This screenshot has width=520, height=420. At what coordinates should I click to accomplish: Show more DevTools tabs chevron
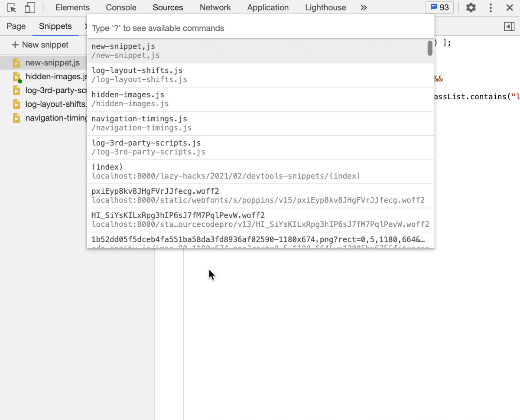tap(364, 7)
